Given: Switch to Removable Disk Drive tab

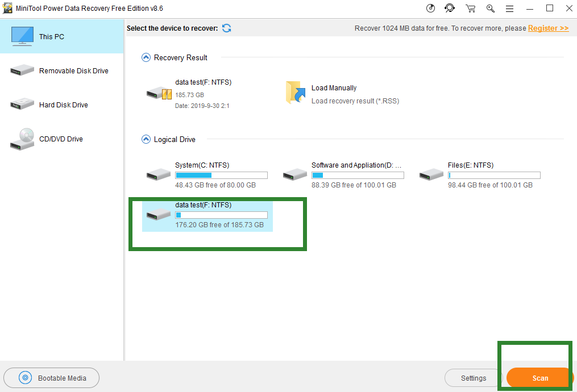Looking at the screenshot, I should pyautogui.click(x=62, y=70).
